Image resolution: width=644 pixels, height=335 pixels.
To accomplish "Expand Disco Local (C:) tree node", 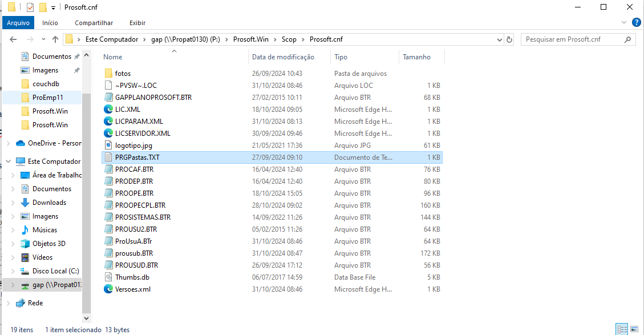I will point(13,271).
